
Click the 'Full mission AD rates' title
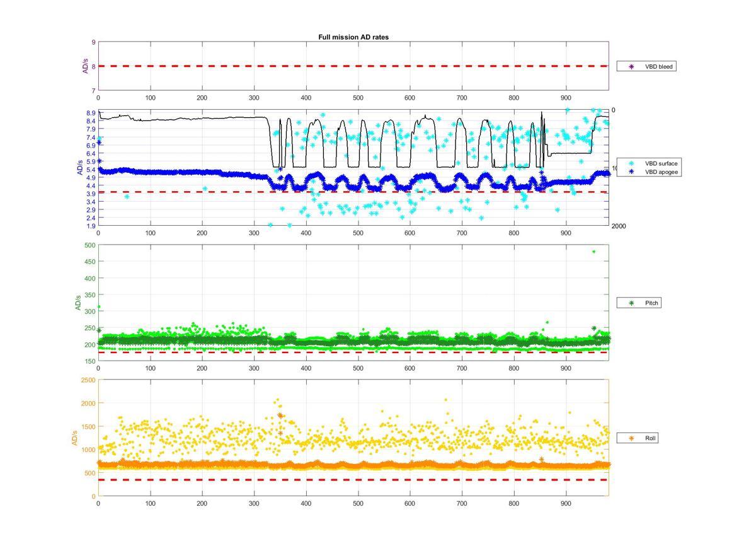tap(353, 37)
